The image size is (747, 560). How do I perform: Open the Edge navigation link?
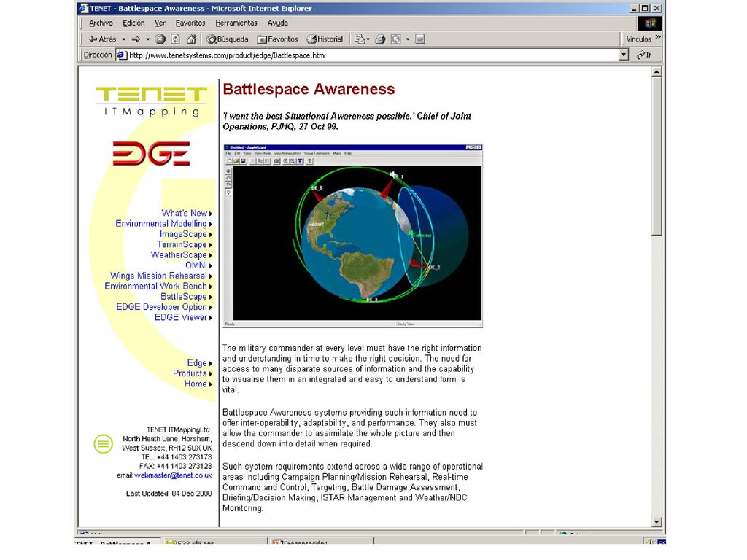point(197,363)
